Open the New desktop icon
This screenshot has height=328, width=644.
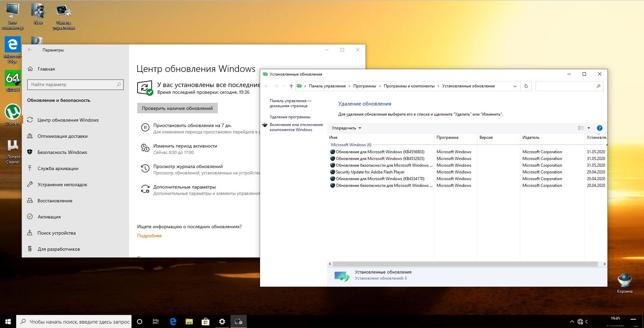point(38,14)
